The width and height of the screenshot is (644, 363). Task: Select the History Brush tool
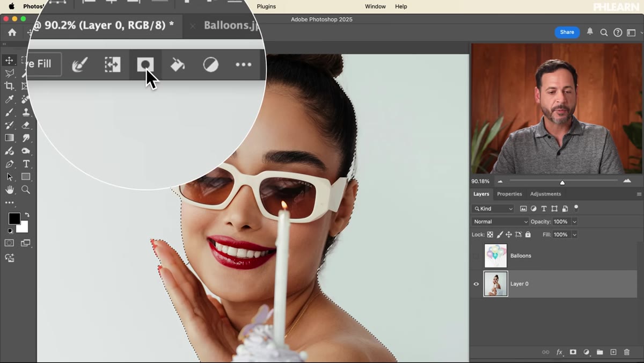pos(9,125)
